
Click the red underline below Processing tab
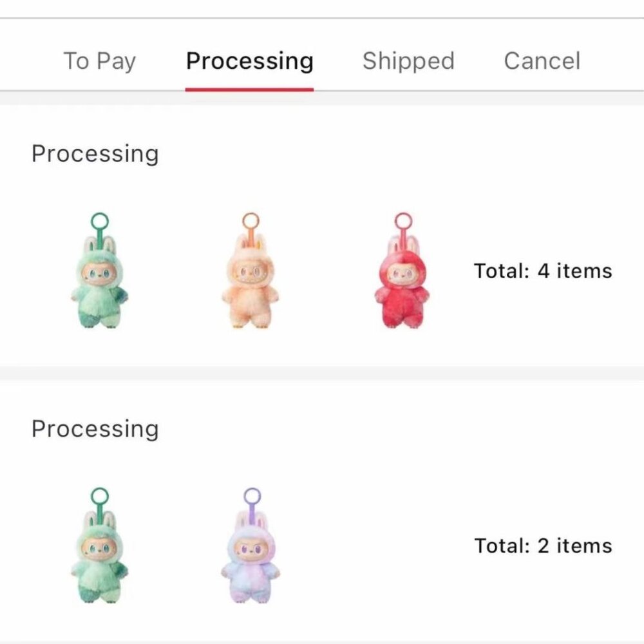point(249,89)
